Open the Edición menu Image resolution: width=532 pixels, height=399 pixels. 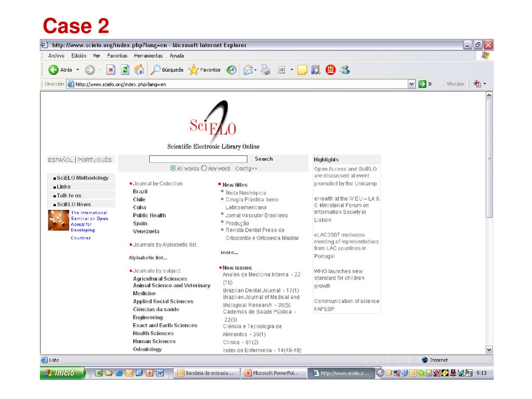[79, 56]
